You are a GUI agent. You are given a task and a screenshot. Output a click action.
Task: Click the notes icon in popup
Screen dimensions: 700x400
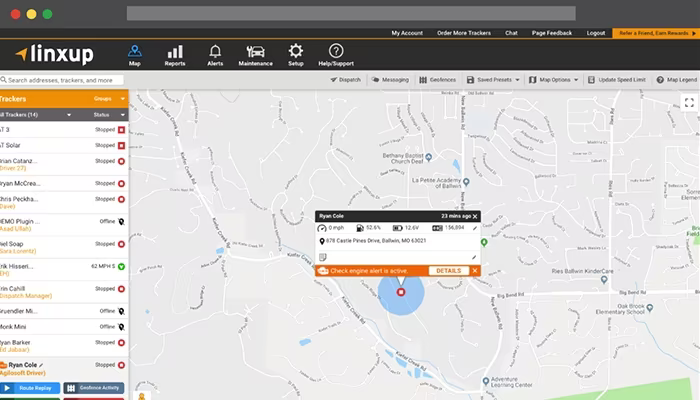pos(323,257)
